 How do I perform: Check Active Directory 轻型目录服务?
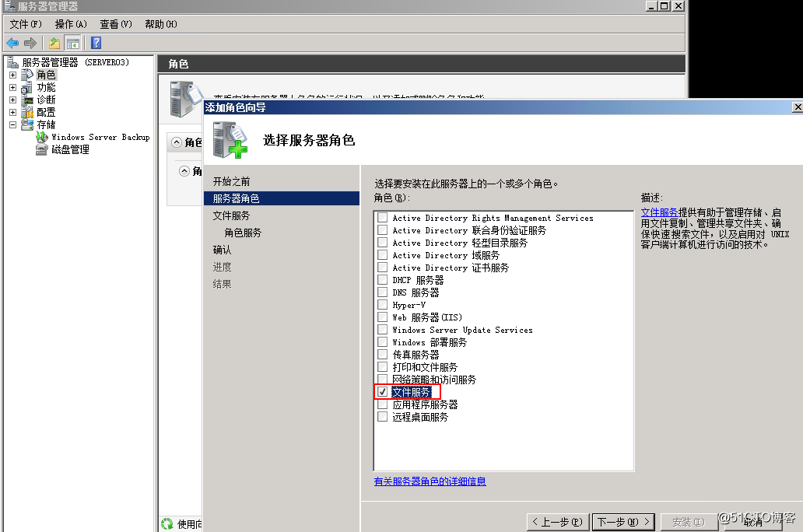pyautogui.click(x=383, y=242)
